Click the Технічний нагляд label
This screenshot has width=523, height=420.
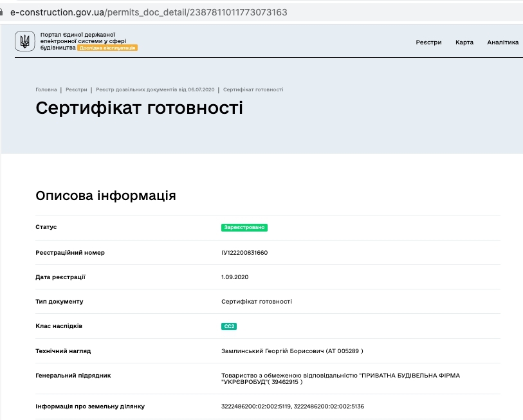point(63,351)
